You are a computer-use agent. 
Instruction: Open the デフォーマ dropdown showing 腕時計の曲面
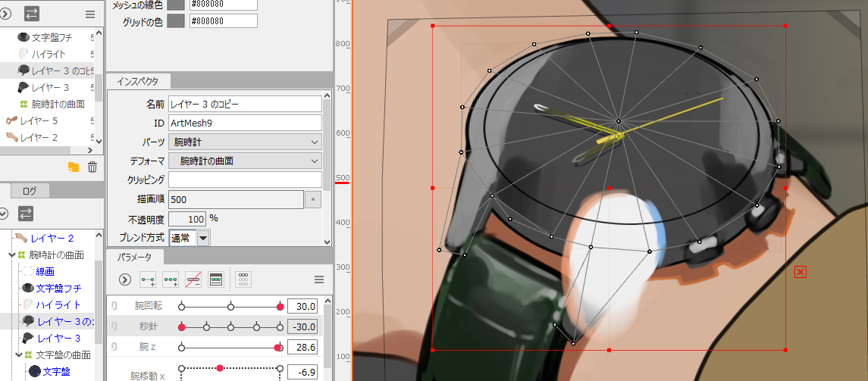tap(245, 161)
